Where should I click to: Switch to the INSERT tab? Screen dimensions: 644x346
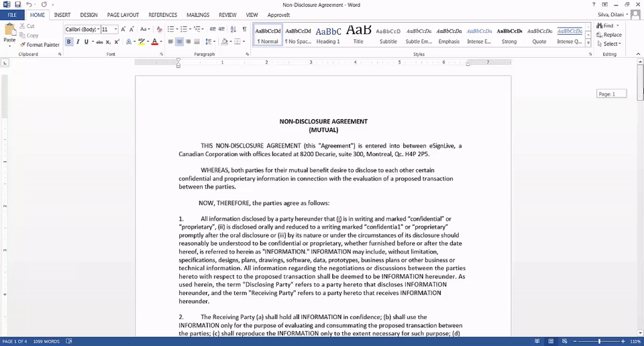coord(62,15)
